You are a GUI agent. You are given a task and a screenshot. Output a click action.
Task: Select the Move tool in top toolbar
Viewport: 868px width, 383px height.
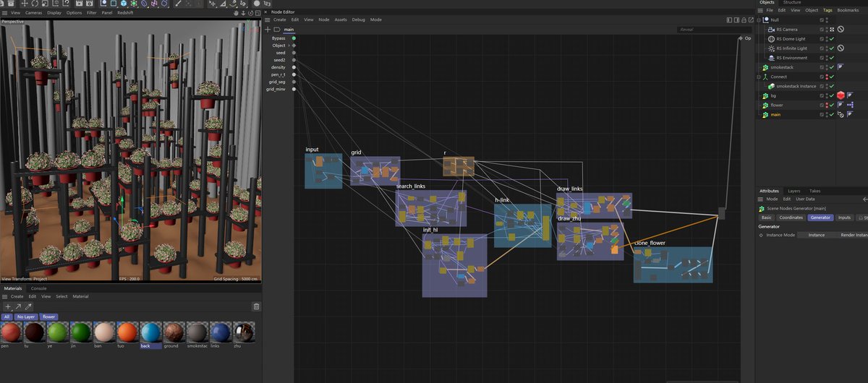click(24, 4)
